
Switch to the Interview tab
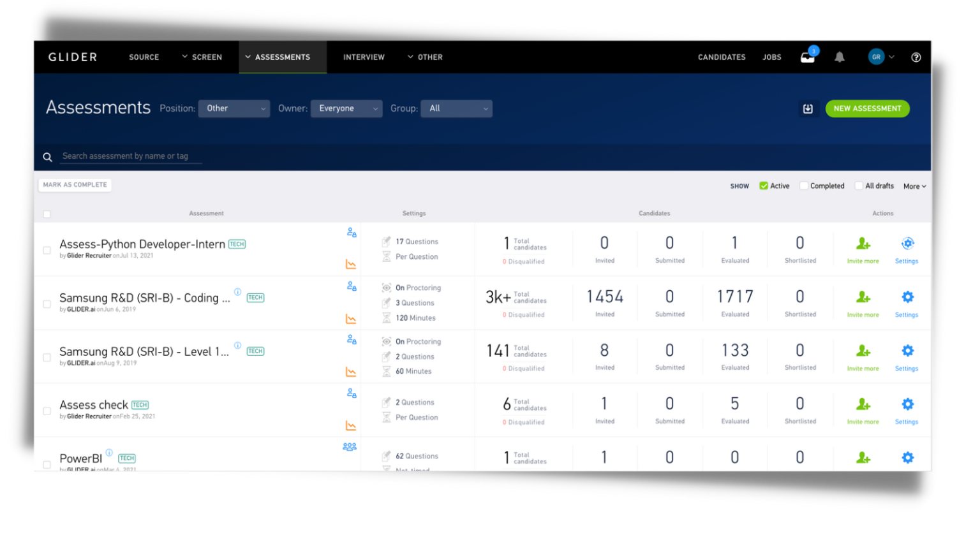pos(364,57)
